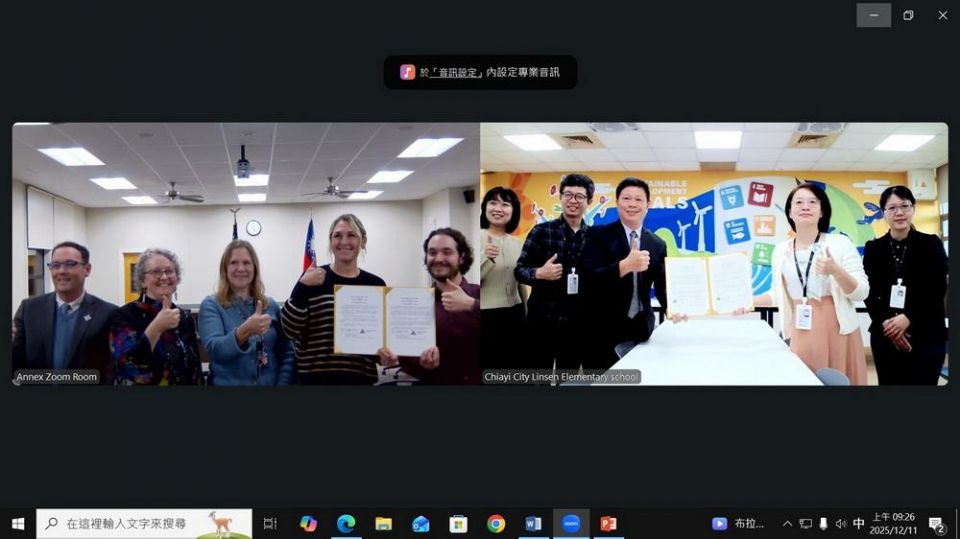
Task: Switch to Google Chrome in the taskbar
Action: 496,523
